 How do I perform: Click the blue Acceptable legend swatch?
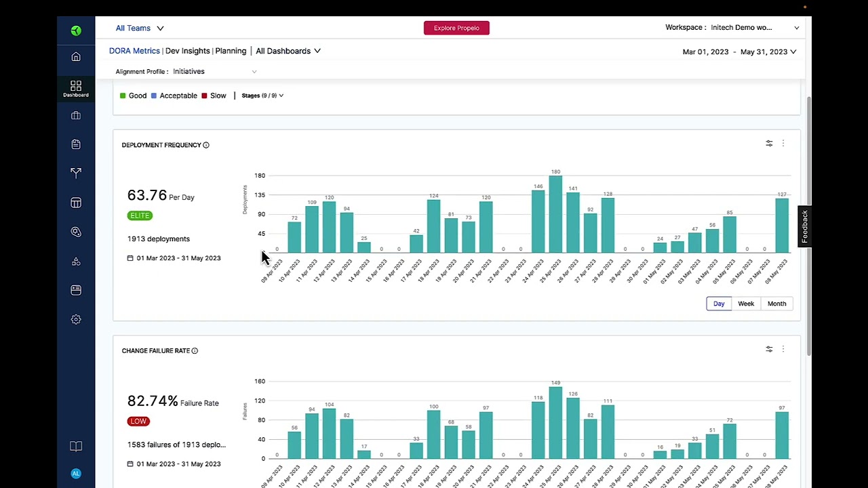point(154,96)
